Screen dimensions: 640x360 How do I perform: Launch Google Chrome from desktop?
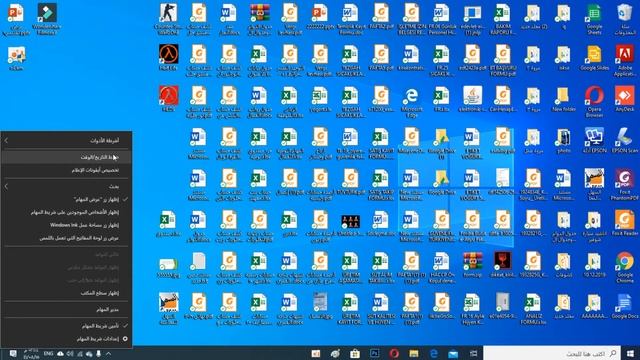[x=624, y=267]
